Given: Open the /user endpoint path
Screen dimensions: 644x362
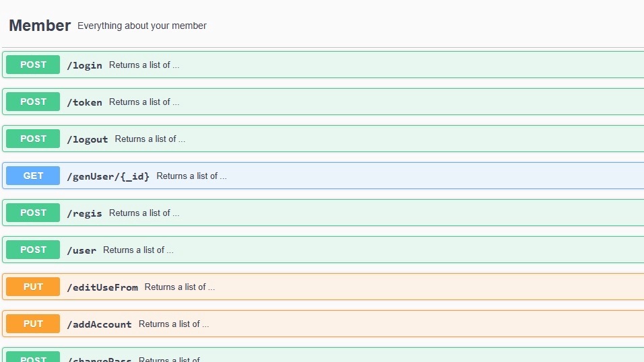Looking at the screenshot, I should pos(82,250).
